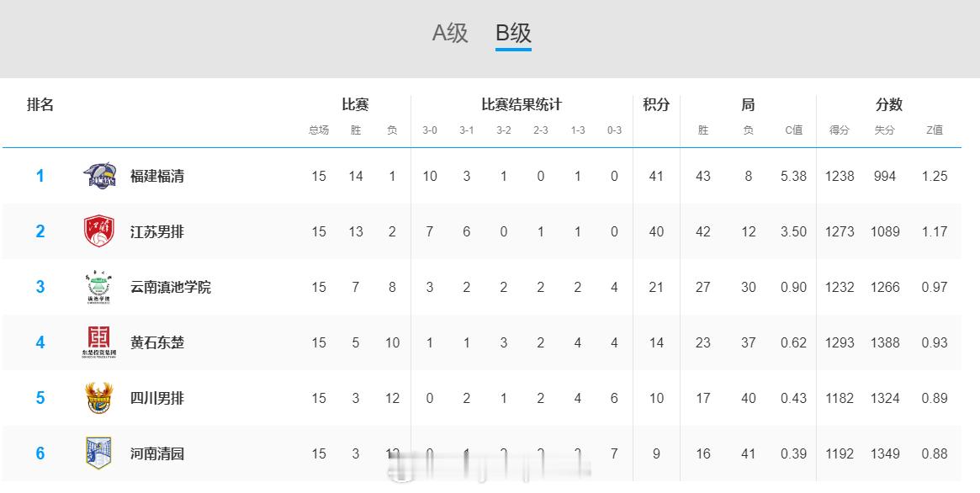Open the 福建福清 team name link
The height and width of the screenshot is (493, 980).
157,176
